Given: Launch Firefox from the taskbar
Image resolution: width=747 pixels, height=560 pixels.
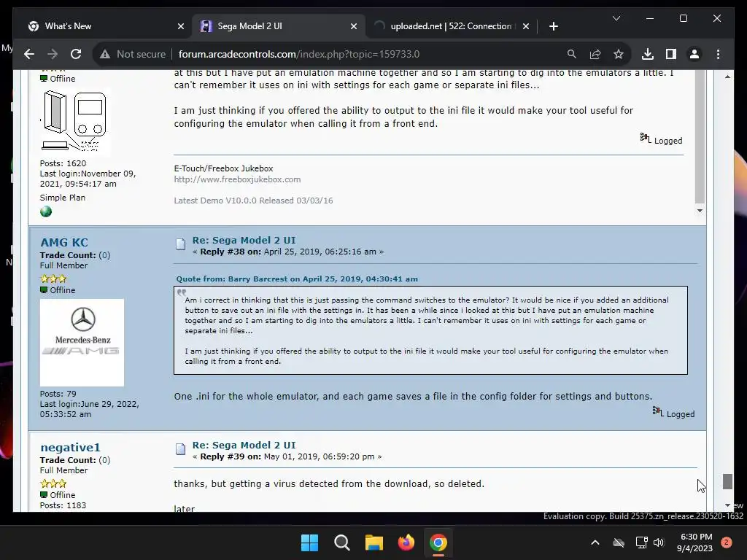Looking at the screenshot, I should pos(406,542).
